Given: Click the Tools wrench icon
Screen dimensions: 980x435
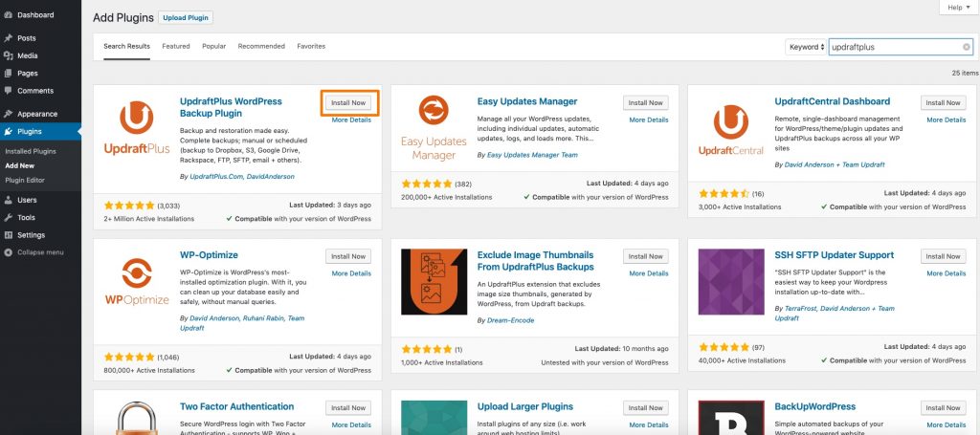Looking at the screenshot, I should [x=8, y=218].
